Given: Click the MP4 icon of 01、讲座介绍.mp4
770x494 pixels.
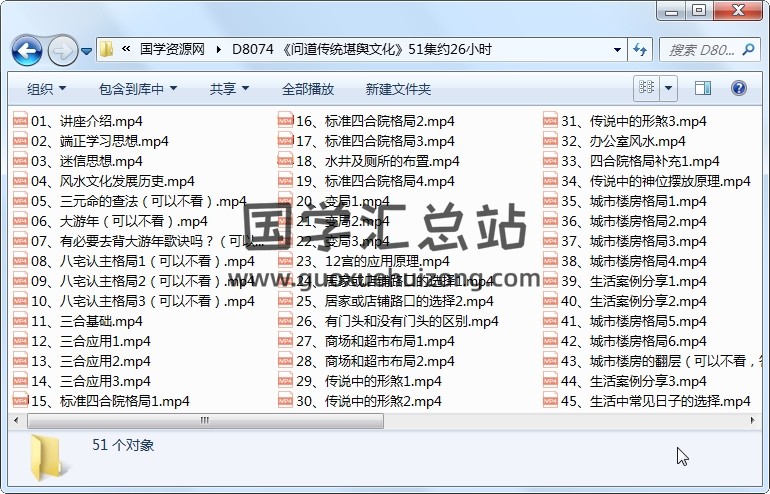Looking at the screenshot, I should [x=20, y=121].
